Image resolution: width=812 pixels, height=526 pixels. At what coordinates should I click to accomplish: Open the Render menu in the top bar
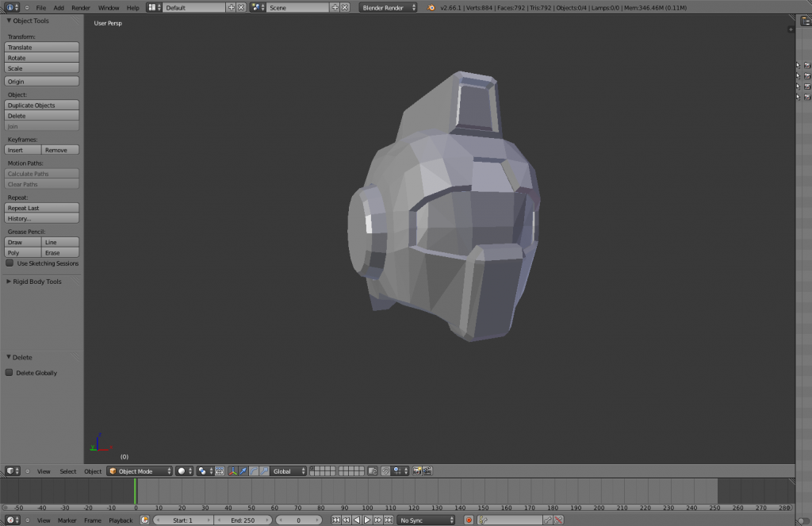(81, 8)
